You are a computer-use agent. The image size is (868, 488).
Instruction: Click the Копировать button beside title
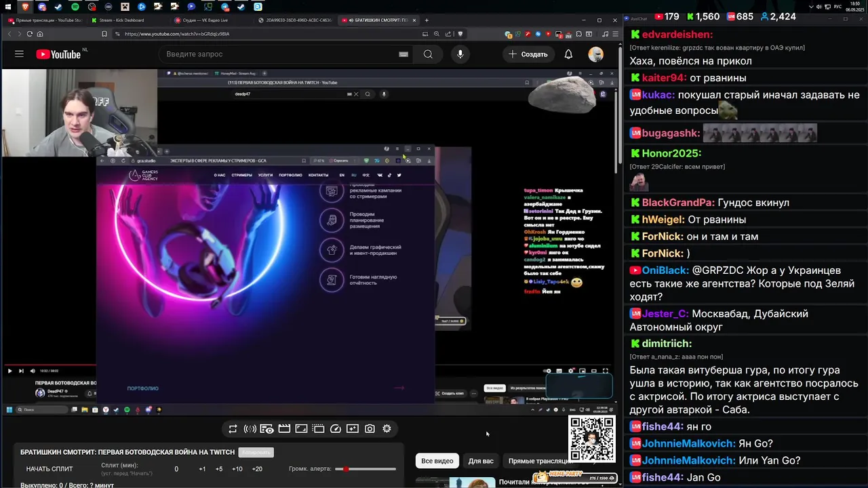pos(256,452)
